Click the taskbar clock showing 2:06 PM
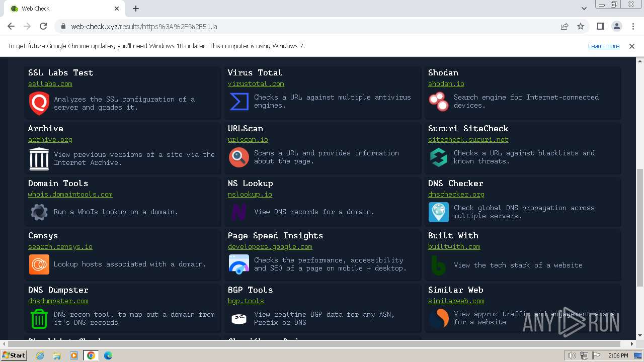Viewport: 644px width, 362px height. (x=618, y=355)
